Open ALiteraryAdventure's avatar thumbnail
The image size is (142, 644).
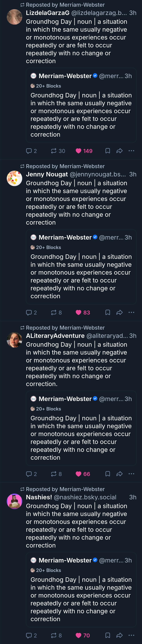coord(14,340)
